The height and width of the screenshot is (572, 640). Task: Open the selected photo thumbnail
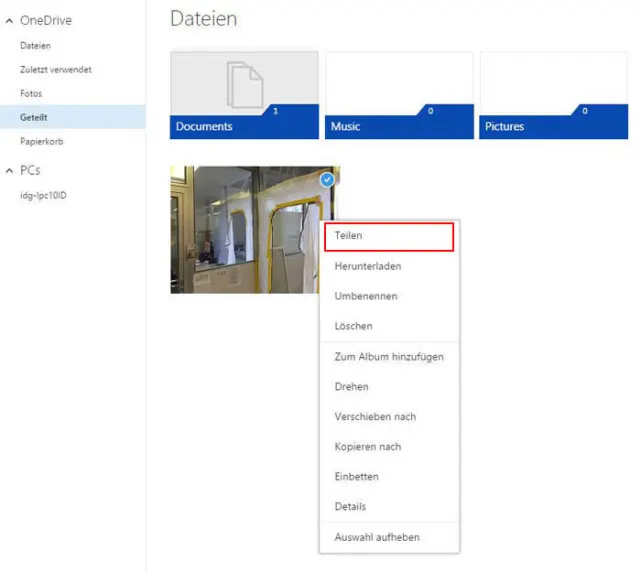pos(245,229)
